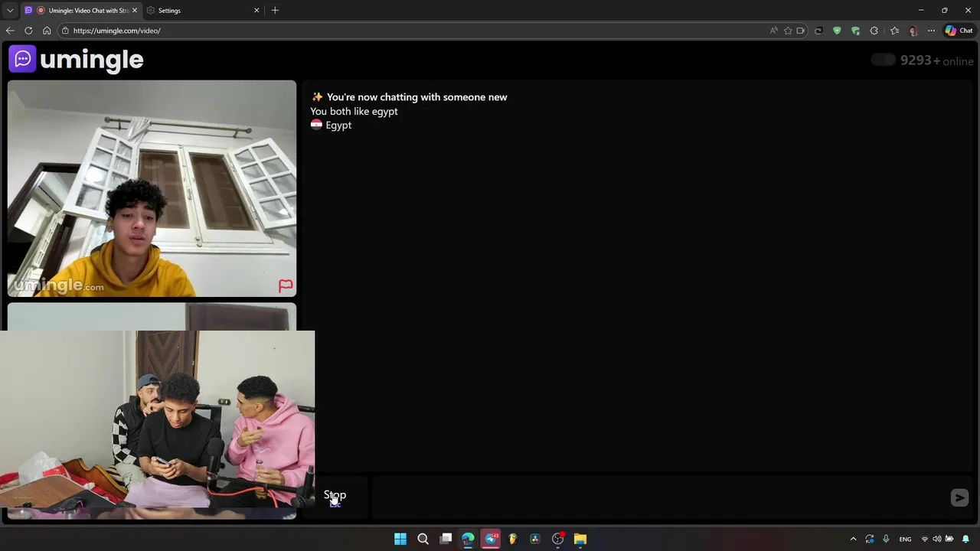Open network Wi-Fi quick settings

(x=925, y=539)
